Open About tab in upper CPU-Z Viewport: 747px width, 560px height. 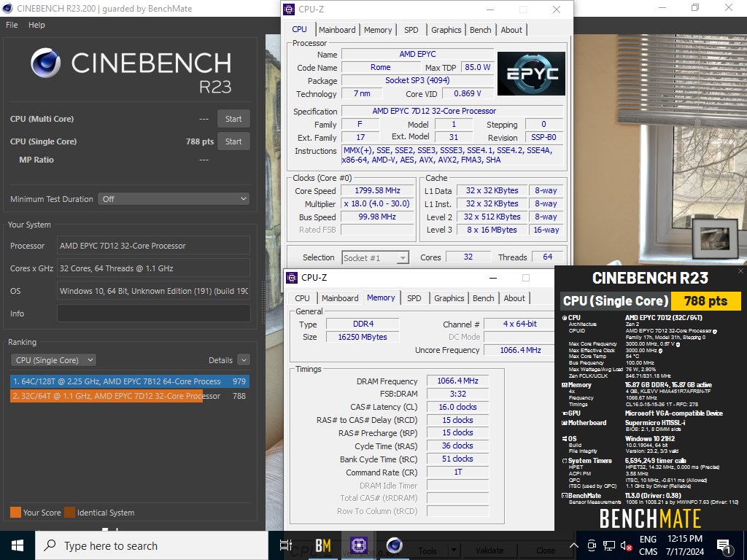coord(511,29)
